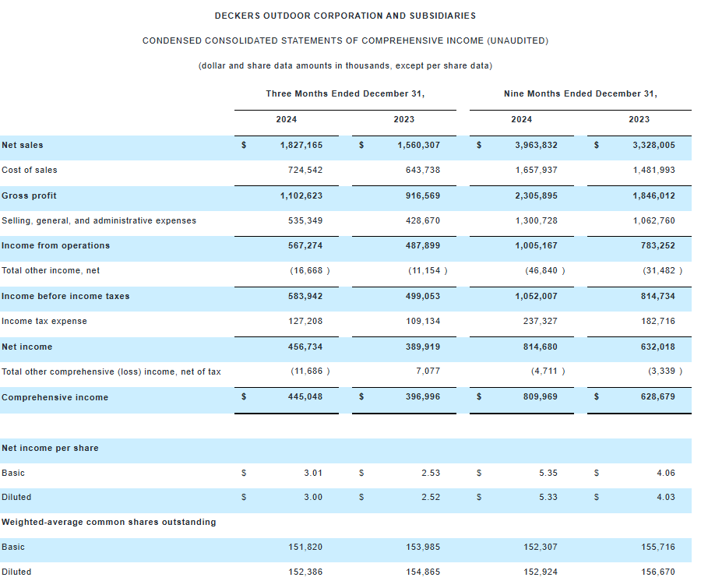Select SG&A expense value 1,062,760
The height and width of the screenshot is (588, 701).
(x=654, y=220)
